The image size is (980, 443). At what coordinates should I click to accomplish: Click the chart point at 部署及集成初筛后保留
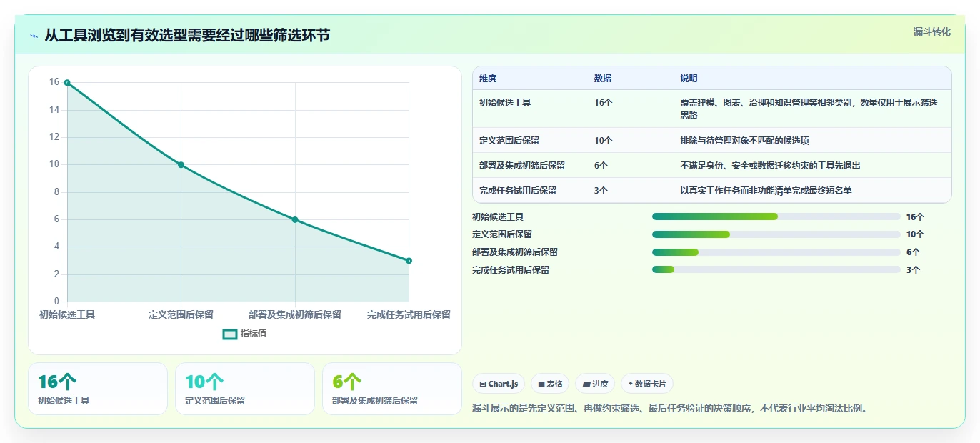(x=295, y=220)
